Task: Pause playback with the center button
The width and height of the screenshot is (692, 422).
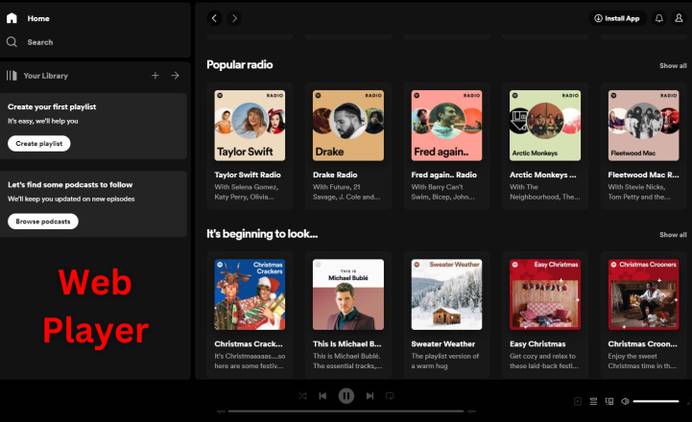Action: pos(346,396)
